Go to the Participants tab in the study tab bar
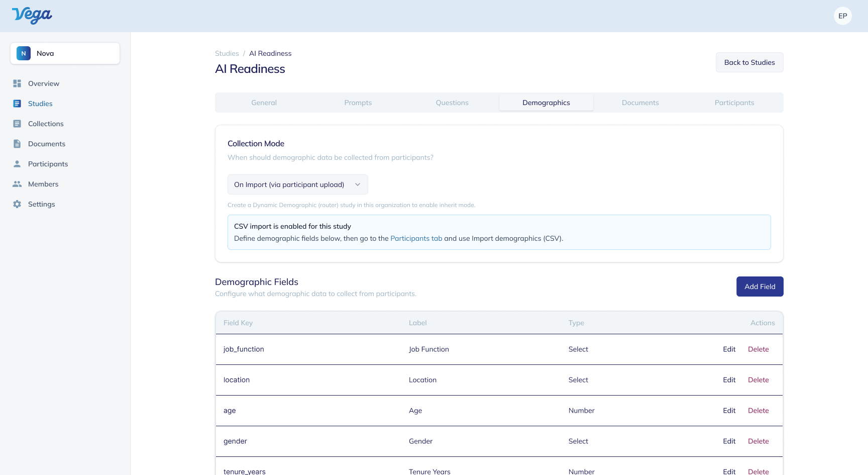 [734, 103]
